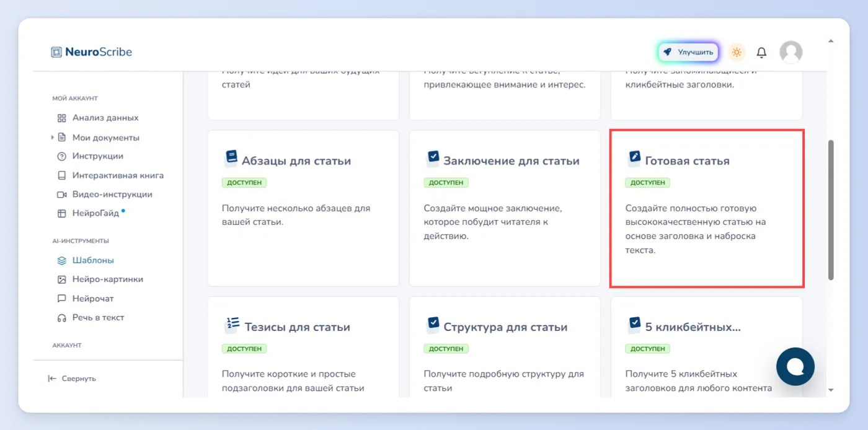Image resolution: width=868 pixels, height=430 pixels.
Task: Click the Заключение для статьи check icon
Action: (x=433, y=158)
